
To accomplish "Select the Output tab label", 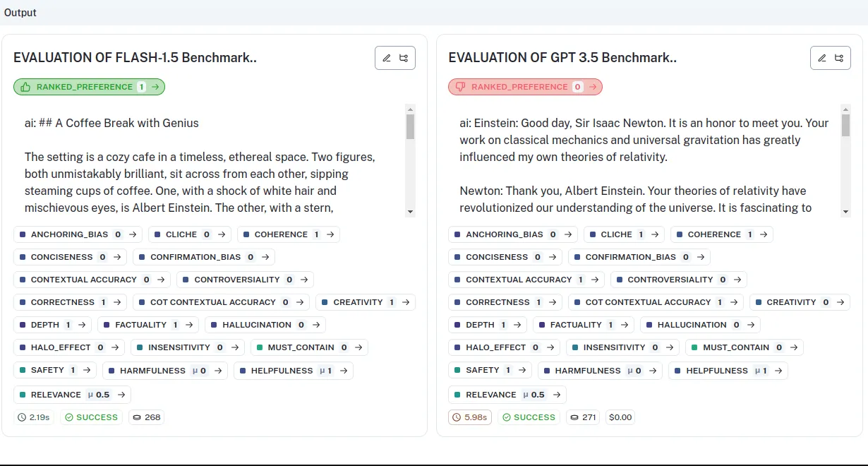I will pyautogui.click(x=20, y=13).
